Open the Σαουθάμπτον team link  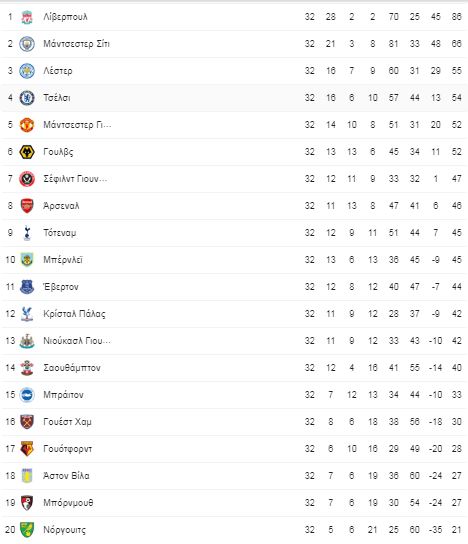coord(72,368)
